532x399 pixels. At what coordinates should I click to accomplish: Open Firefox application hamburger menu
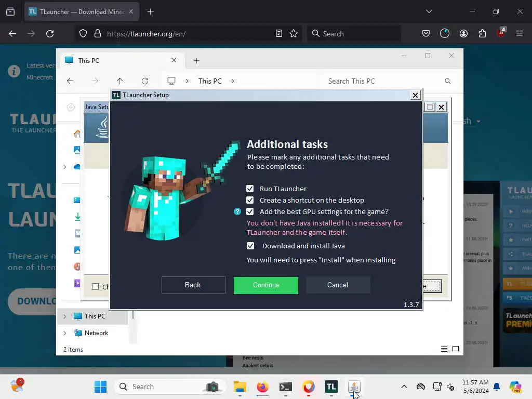click(x=519, y=33)
